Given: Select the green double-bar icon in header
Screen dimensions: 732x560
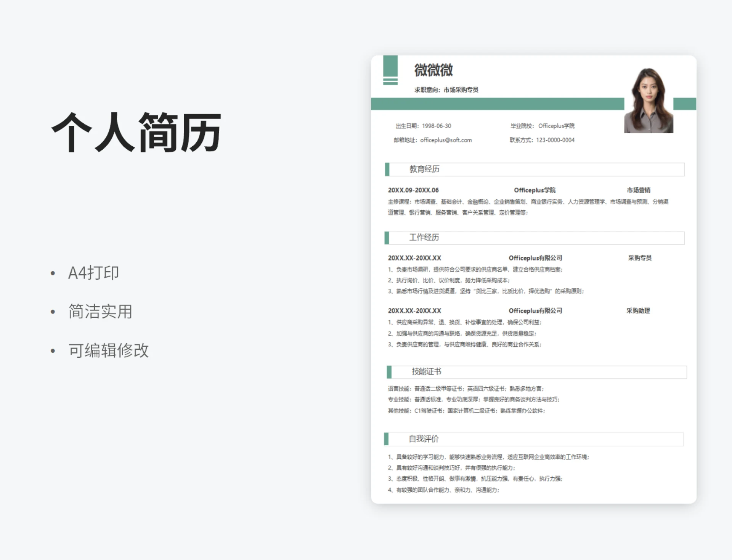Looking at the screenshot, I should point(390,81).
